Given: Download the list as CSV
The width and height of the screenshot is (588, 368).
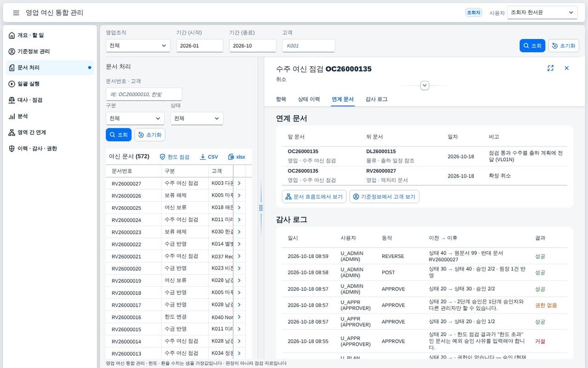Looking at the screenshot, I should (x=209, y=157).
